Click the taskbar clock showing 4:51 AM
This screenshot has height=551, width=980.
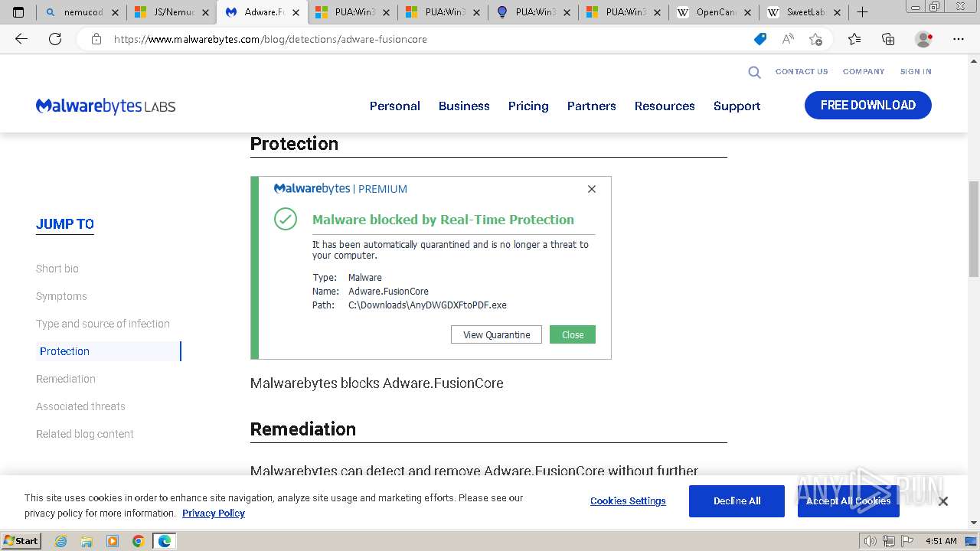[941, 541]
